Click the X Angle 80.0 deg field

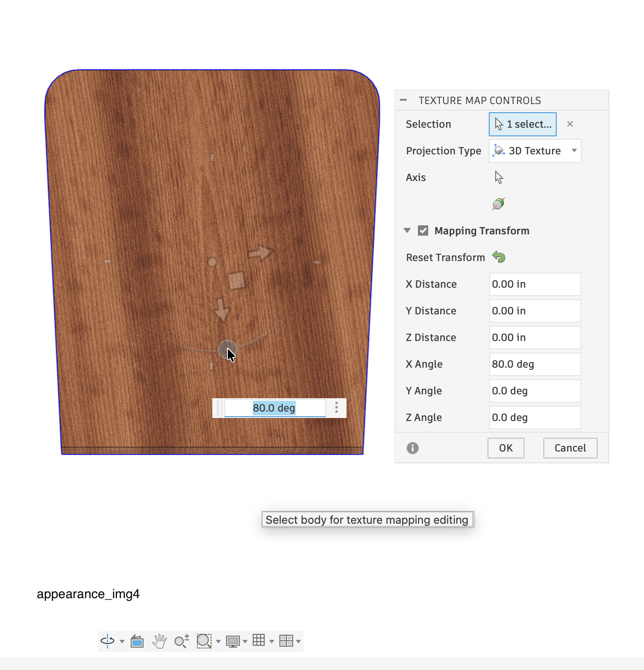[x=535, y=364]
